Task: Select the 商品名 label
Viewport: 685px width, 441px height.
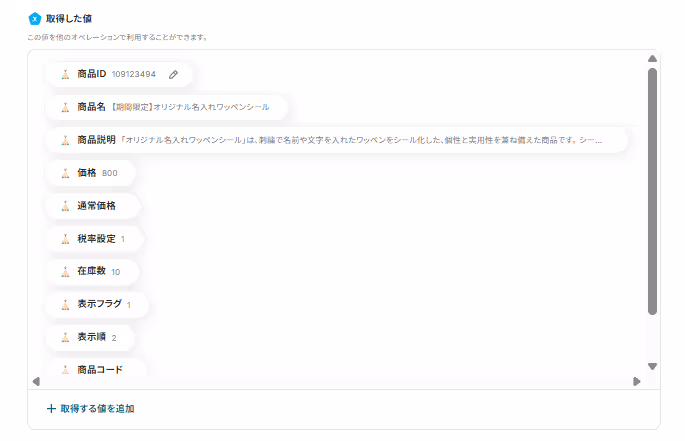Action: pos(91,107)
